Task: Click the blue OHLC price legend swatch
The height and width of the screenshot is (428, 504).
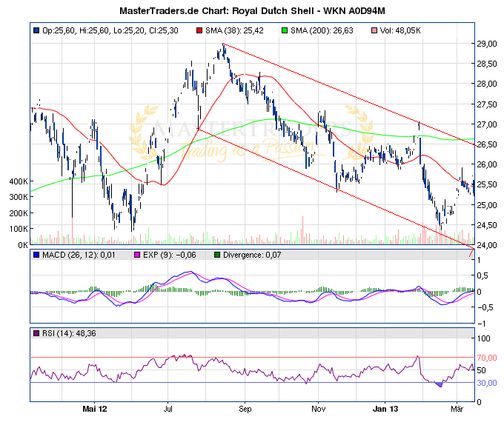Action: (36, 30)
